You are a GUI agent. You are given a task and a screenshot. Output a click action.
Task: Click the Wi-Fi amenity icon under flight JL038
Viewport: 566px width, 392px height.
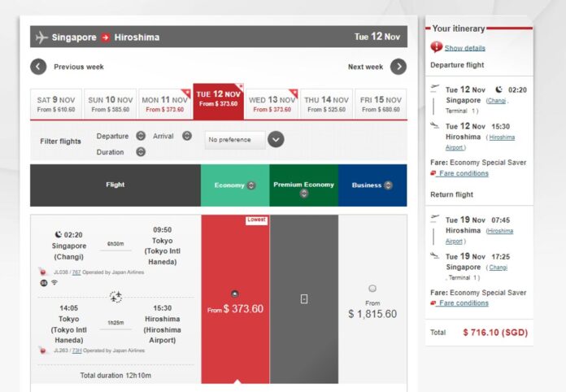(54, 282)
